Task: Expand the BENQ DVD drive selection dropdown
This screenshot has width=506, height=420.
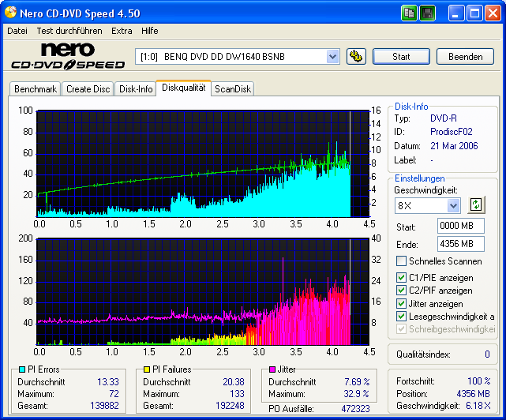Action: click(x=332, y=57)
